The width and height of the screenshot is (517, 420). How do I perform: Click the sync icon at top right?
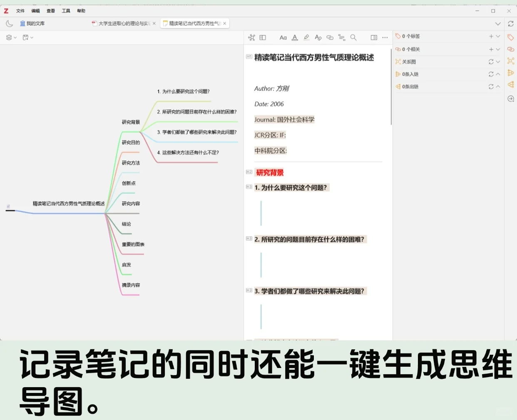(x=511, y=24)
